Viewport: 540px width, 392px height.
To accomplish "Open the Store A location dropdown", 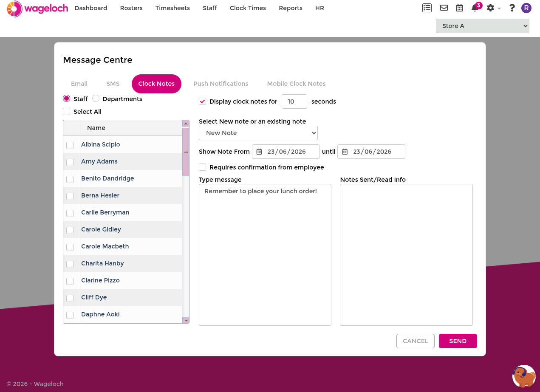I will tap(482, 26).
